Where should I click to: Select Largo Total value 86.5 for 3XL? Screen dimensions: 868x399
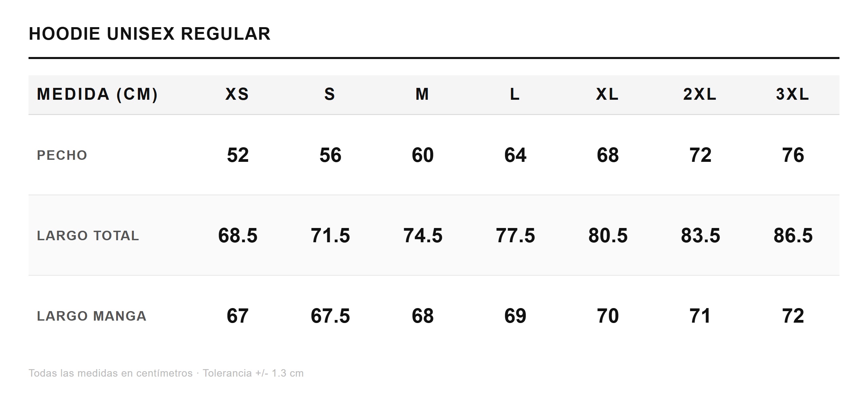coord(793,236)
